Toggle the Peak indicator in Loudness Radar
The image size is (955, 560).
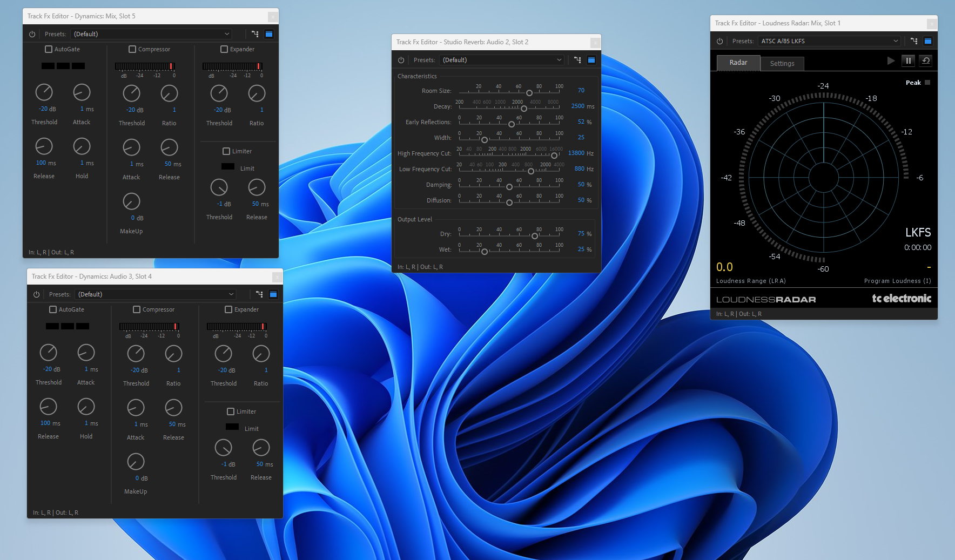(x=928, y=82)
